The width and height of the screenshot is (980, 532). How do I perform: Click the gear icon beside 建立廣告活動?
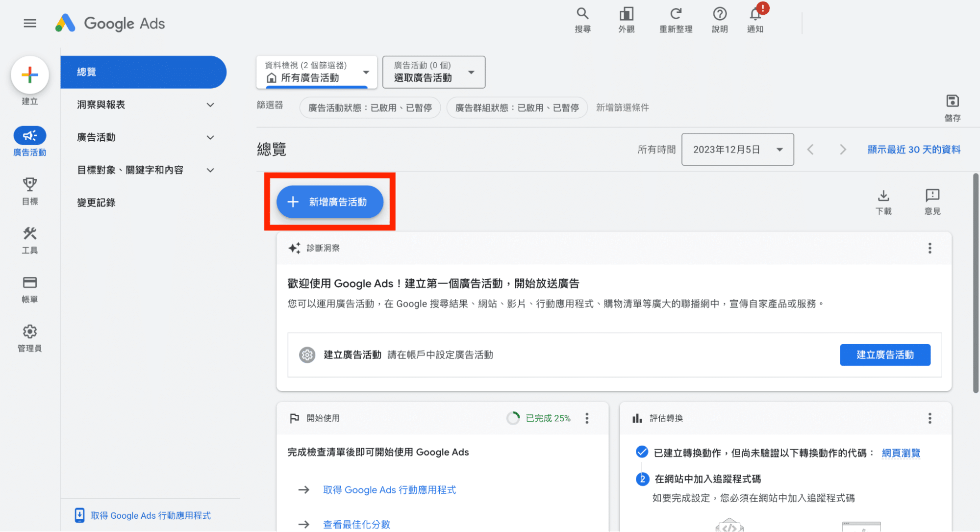tap(307, 355)
